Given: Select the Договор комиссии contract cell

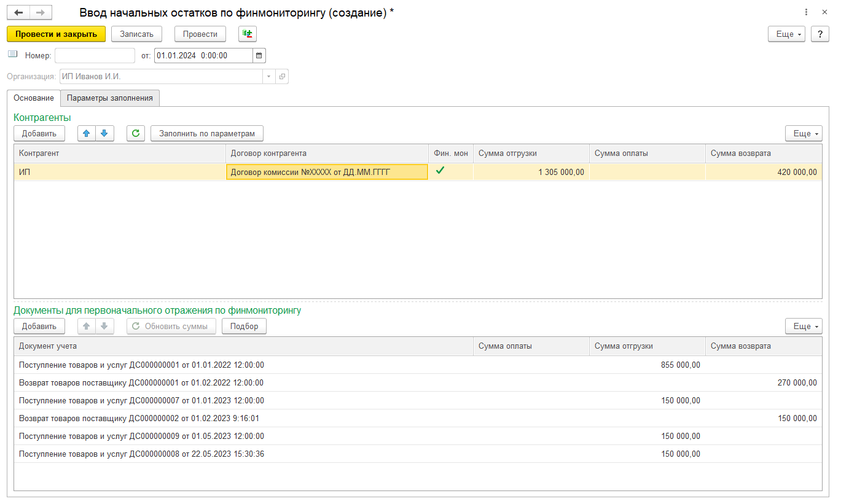Looking at the screenshot, I should click(x=327, y=173).
